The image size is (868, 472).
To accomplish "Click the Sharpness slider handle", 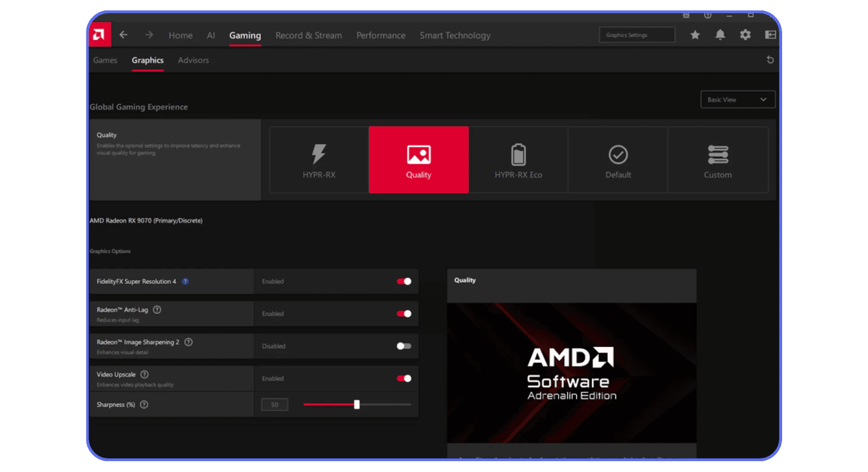I will (357, 405).
